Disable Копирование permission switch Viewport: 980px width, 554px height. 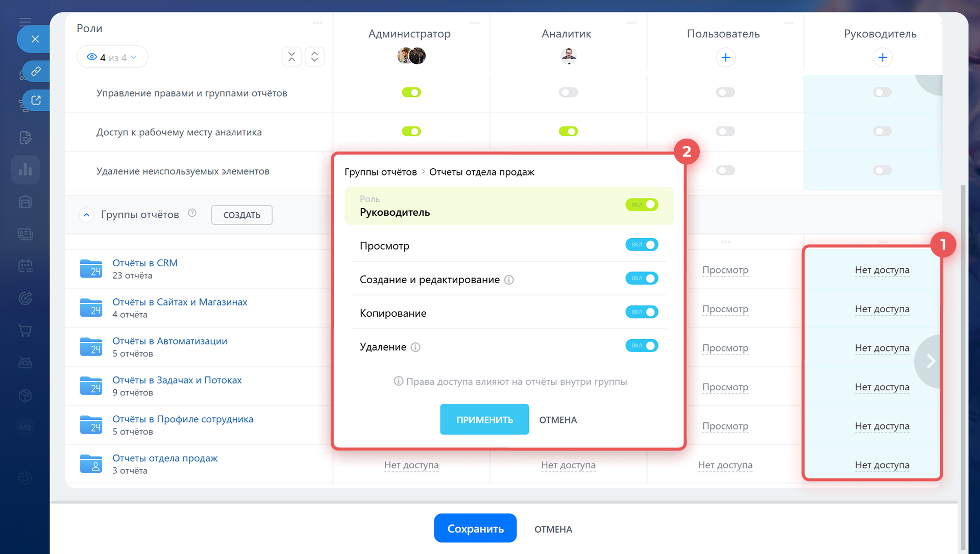point(642,312)
